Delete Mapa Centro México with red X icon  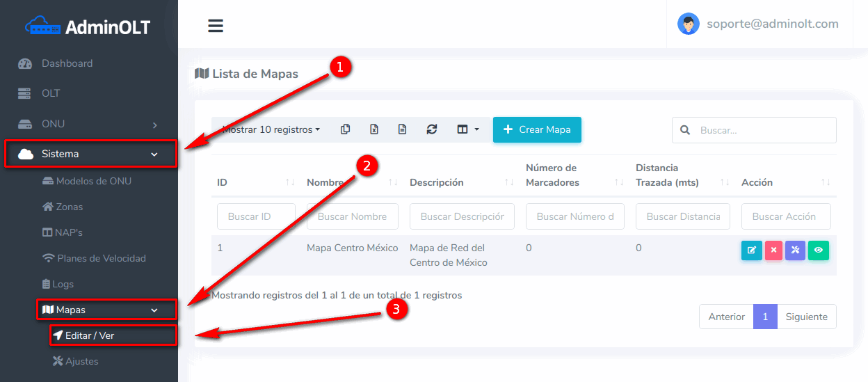pos(773,250)
